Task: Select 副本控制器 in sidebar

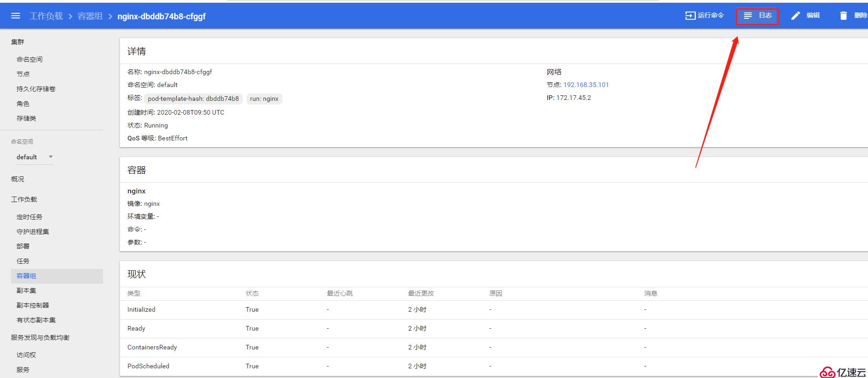Action: [33, 305]
